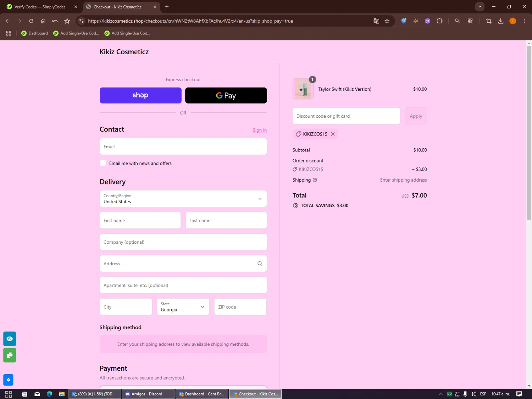
Task: Open the Edge browser from taskbar
Action: 49,394
